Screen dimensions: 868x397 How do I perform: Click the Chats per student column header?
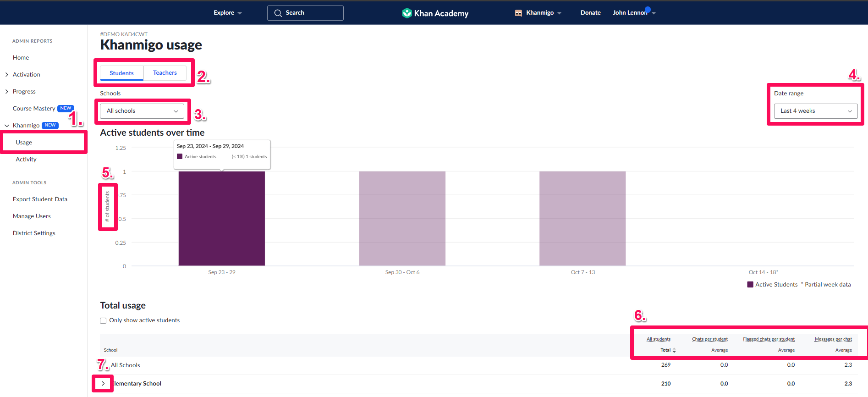click(x=710, y=339)
